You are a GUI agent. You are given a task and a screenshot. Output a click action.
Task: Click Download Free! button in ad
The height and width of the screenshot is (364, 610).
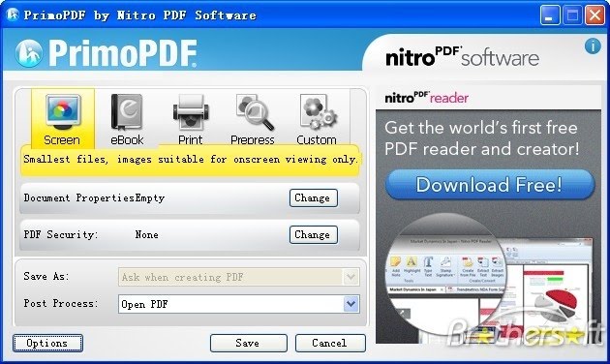(x=490, y=184)
